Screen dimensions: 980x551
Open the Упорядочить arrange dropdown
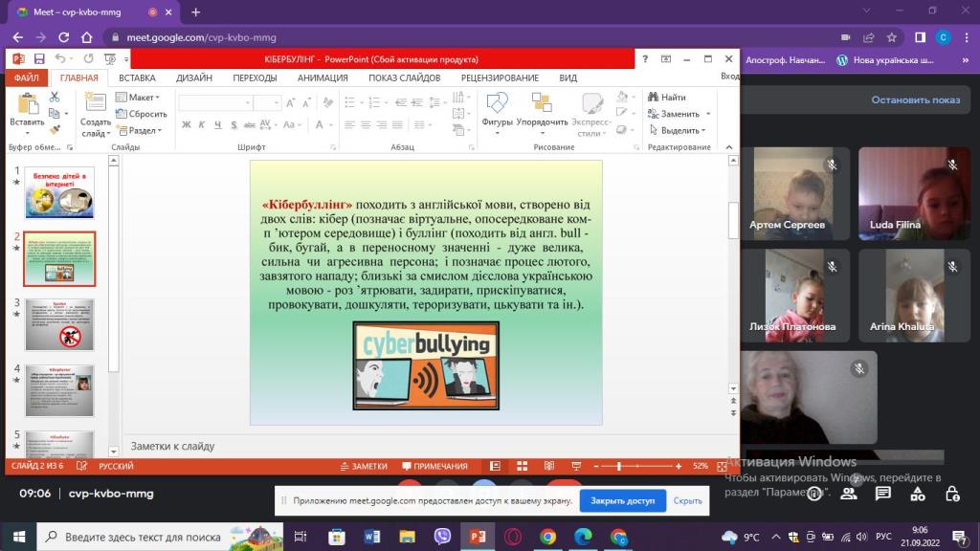(x=542, y=115)
